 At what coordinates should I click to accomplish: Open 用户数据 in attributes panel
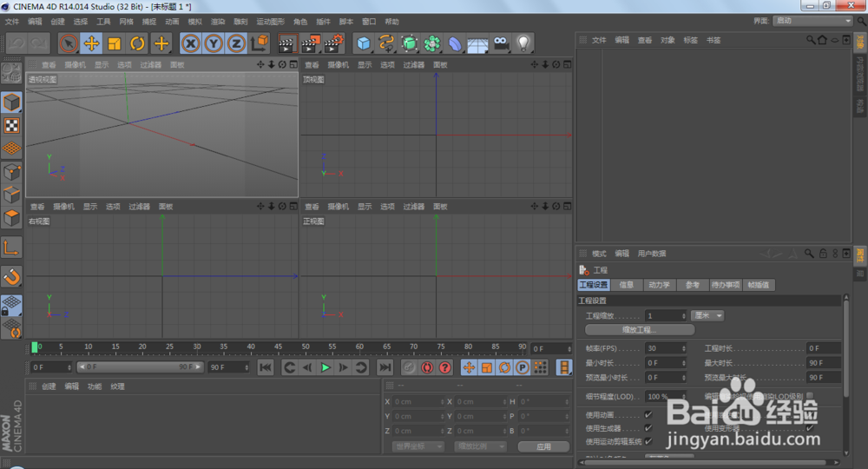point(652,254)
